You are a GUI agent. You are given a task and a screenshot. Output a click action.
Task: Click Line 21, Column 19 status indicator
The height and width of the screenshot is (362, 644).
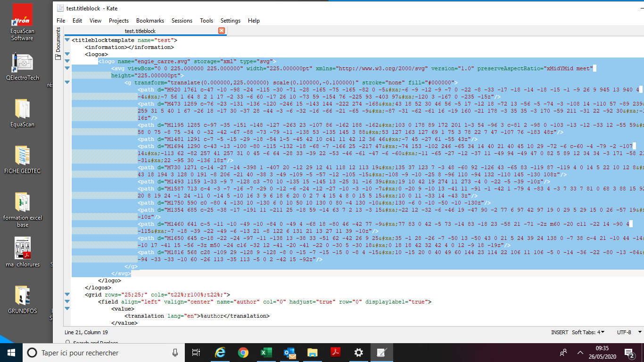pos(86,332)
